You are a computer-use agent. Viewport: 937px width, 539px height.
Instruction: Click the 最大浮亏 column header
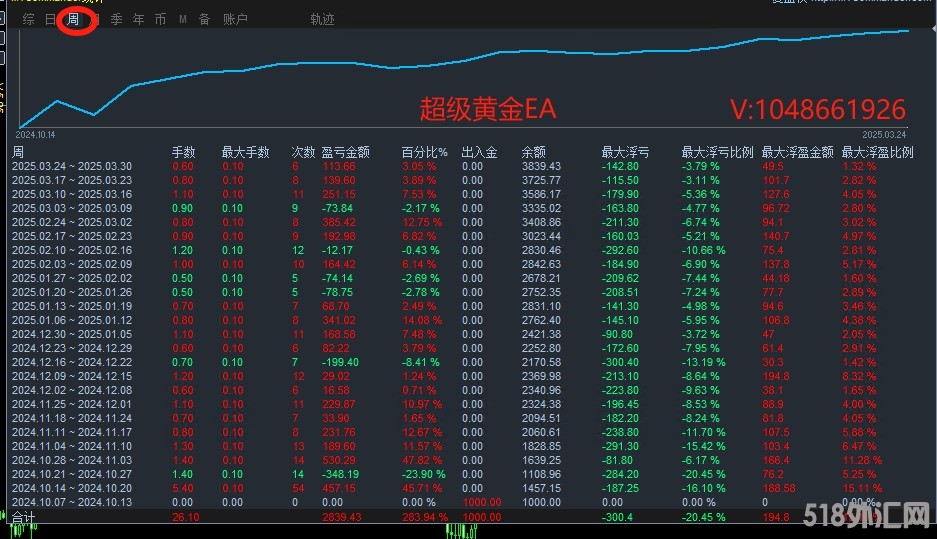625,153
